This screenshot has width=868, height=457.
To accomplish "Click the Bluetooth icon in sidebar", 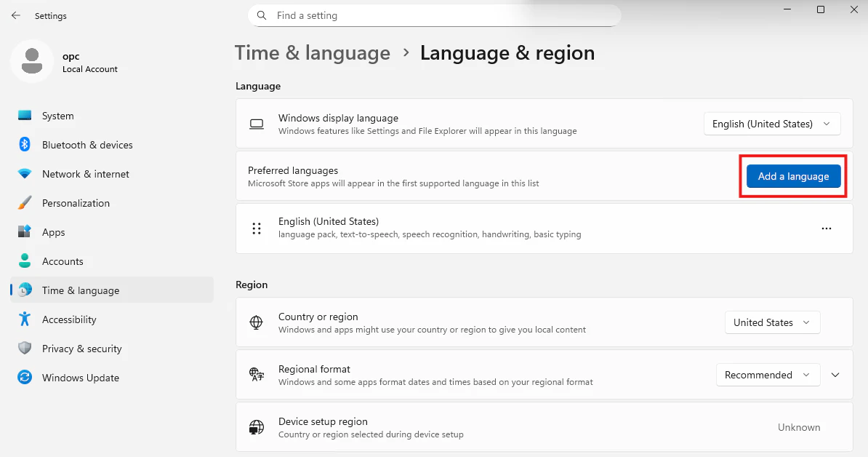I will [25, 145].
